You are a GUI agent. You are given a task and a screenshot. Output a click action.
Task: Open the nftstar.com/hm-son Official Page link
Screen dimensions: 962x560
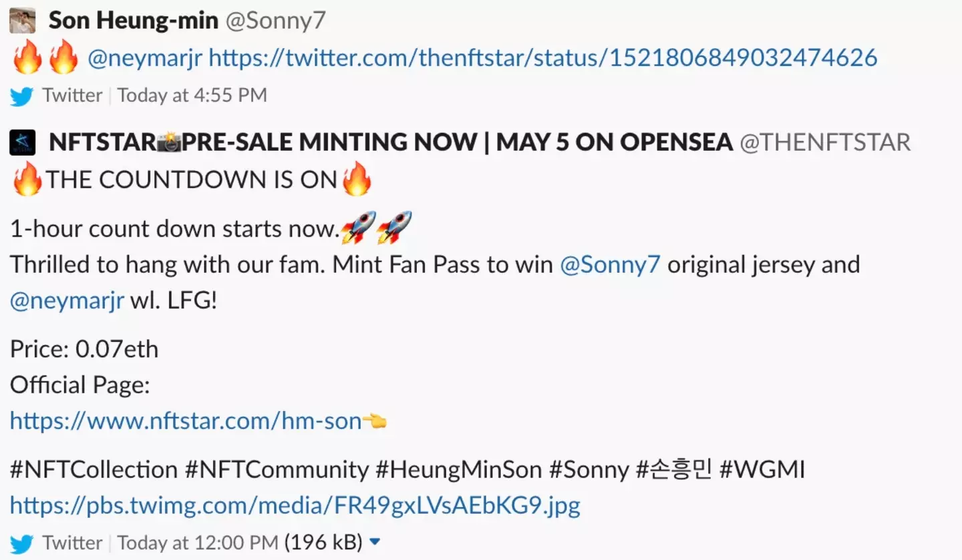[180, 421]
